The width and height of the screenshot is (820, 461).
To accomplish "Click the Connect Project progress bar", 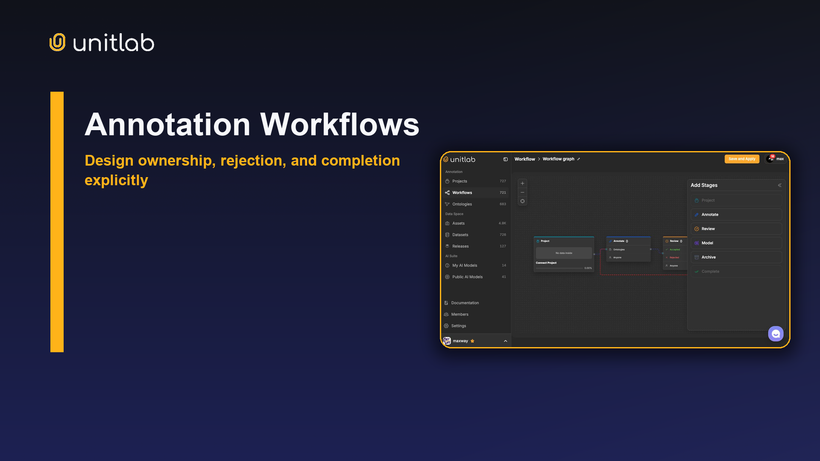I will click(x=559, y=268).
